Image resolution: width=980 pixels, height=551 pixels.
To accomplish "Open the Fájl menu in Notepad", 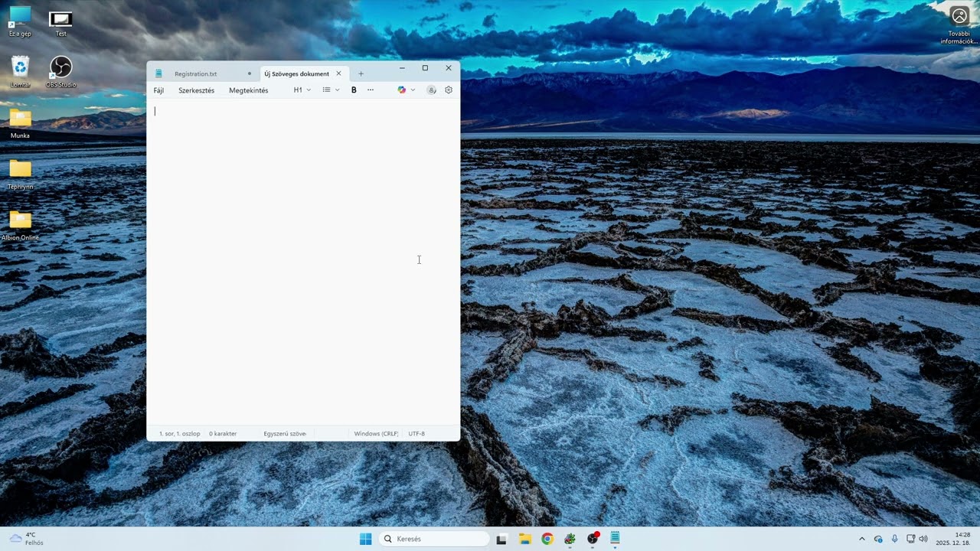I will pyautogui.click(x=158, y=90).
